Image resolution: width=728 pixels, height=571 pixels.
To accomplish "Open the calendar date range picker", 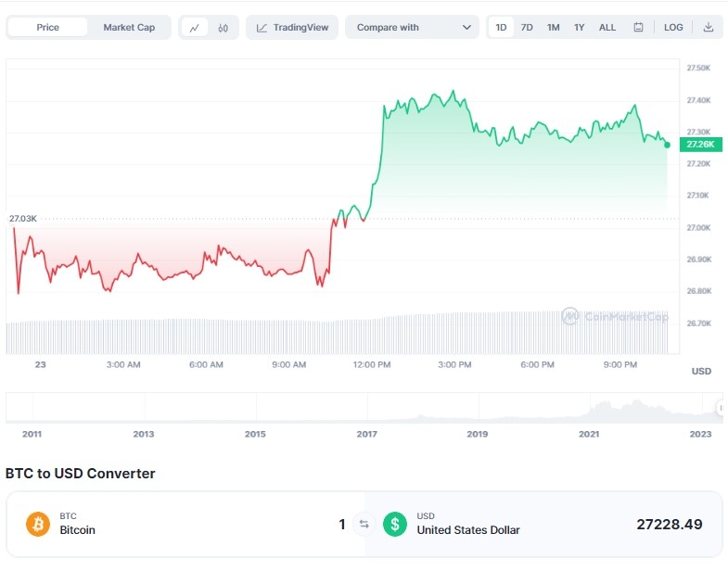I will click(x=638, y=28).
